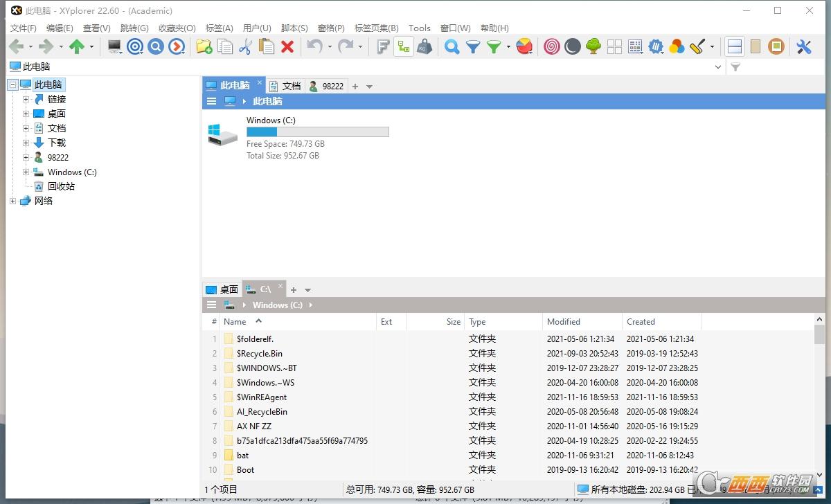The image size is (831, 504).
Task: Switch to the 文档 tab
Action: coord(285,86)
